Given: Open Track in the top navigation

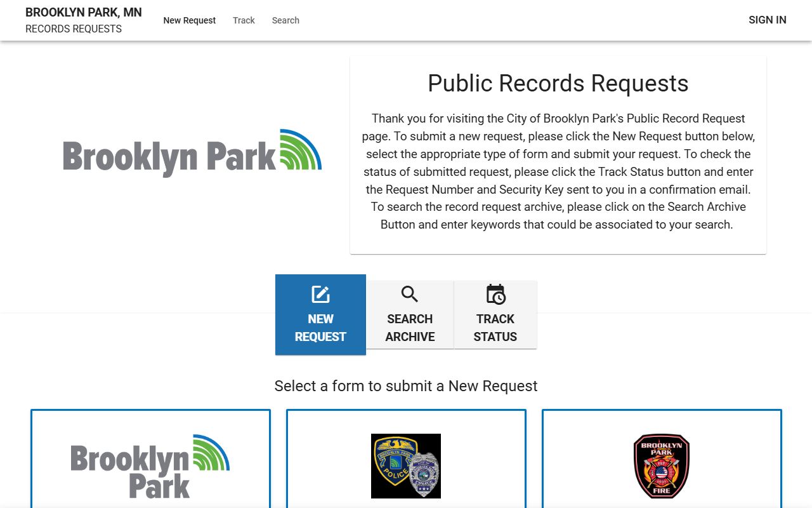Looking at the screenshot, I should click(244, 20).
